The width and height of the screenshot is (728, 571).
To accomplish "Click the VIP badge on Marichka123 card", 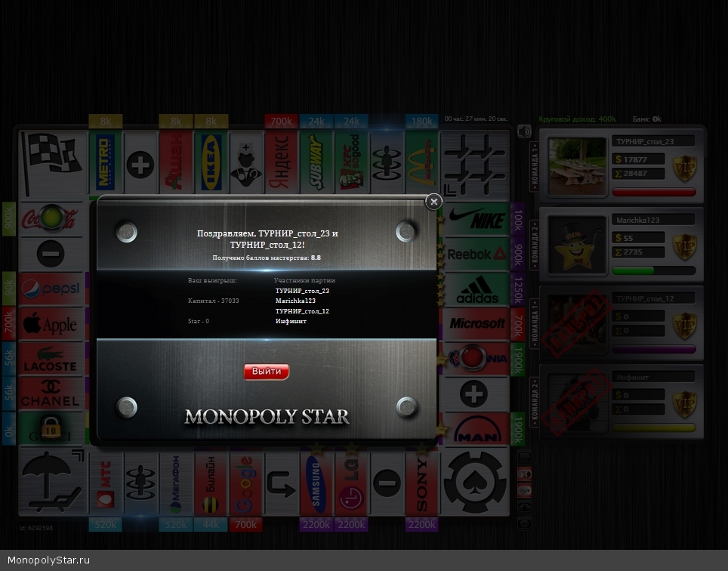I will pos(685,246).
